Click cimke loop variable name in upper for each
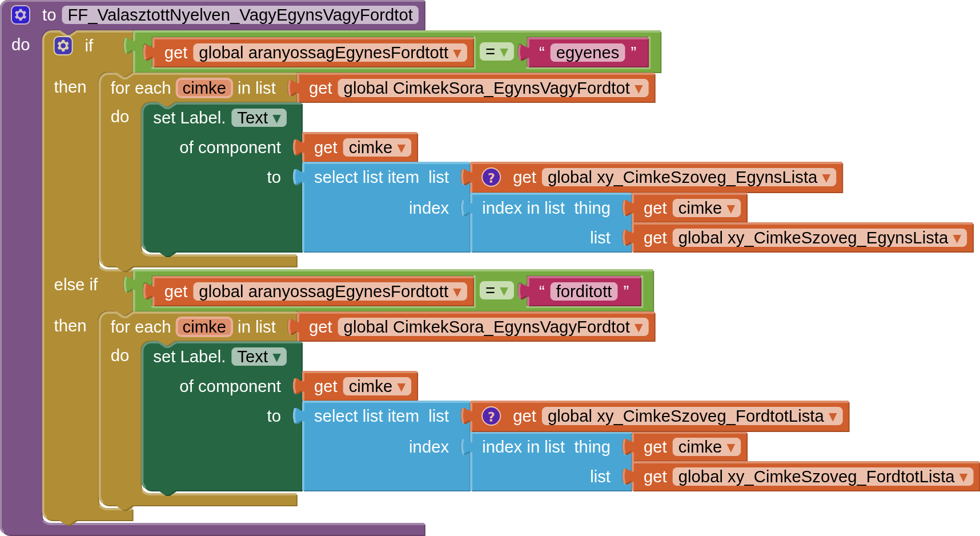 [x=204, y=88]
